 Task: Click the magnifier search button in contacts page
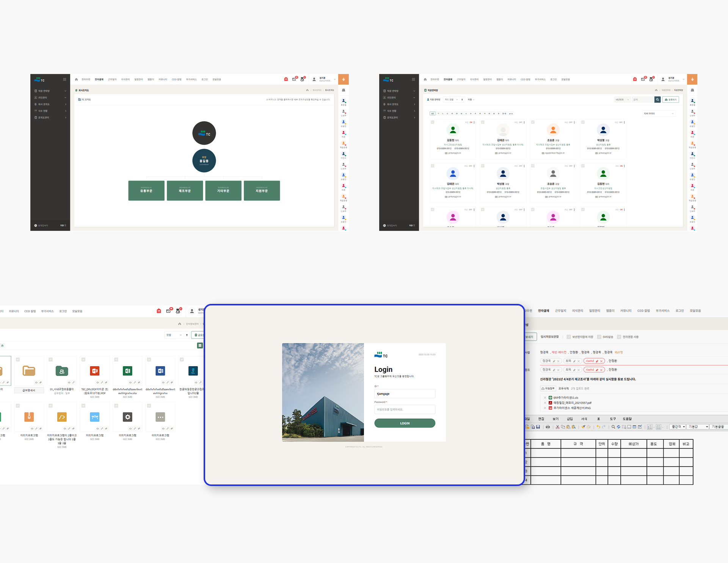657,99
